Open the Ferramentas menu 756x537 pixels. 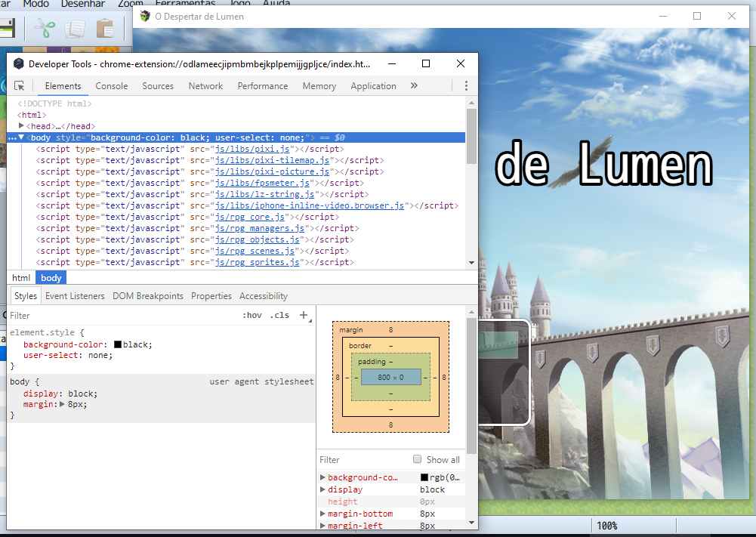[x=186, y=3]
